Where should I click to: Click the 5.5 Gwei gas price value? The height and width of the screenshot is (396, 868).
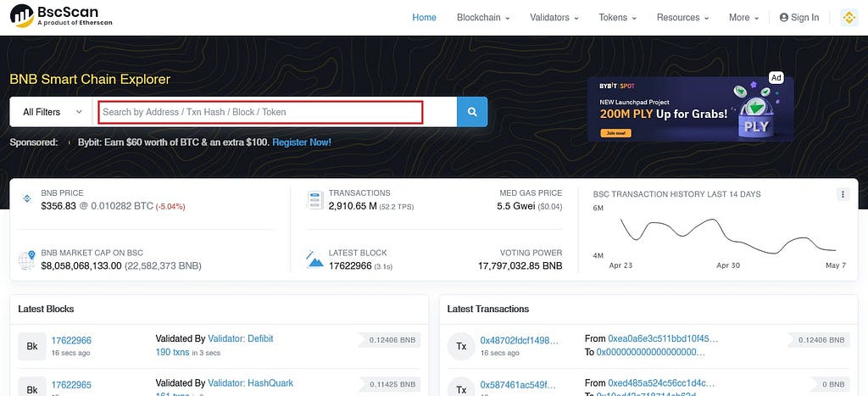[516, 206]
